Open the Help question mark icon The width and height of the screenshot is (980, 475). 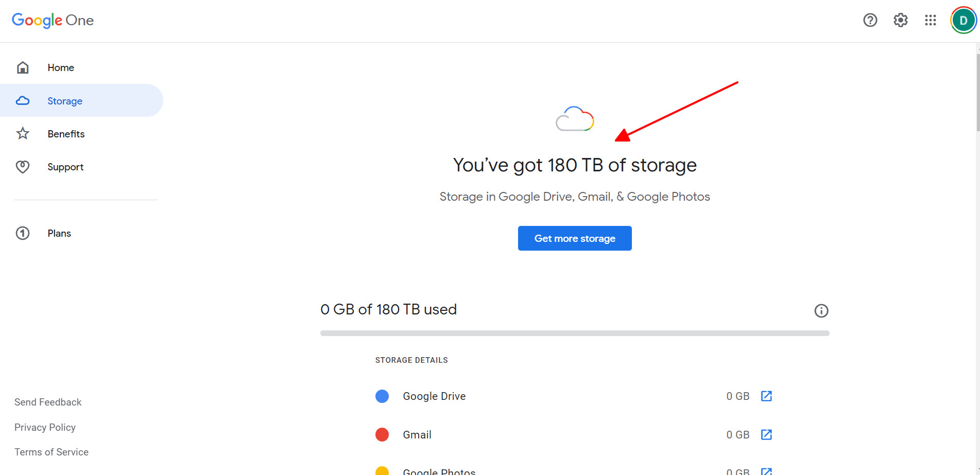(870, 20)
